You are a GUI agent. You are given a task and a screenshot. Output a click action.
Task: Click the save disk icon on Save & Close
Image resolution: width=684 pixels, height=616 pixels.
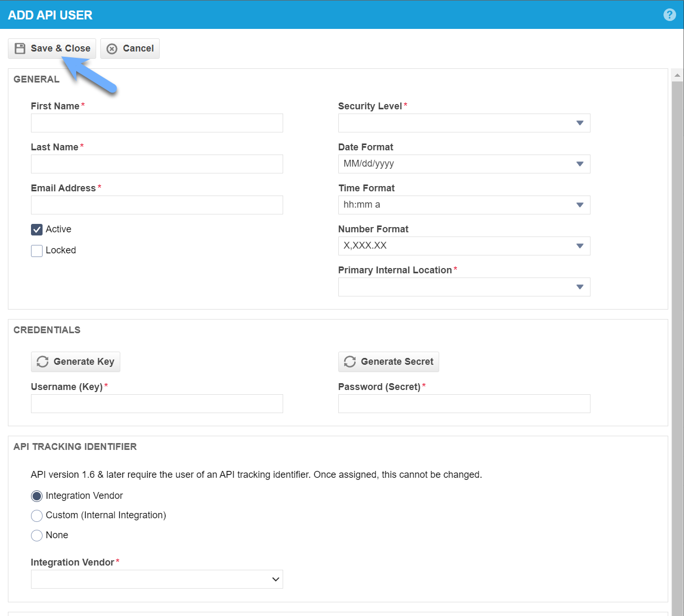point(20,48)
